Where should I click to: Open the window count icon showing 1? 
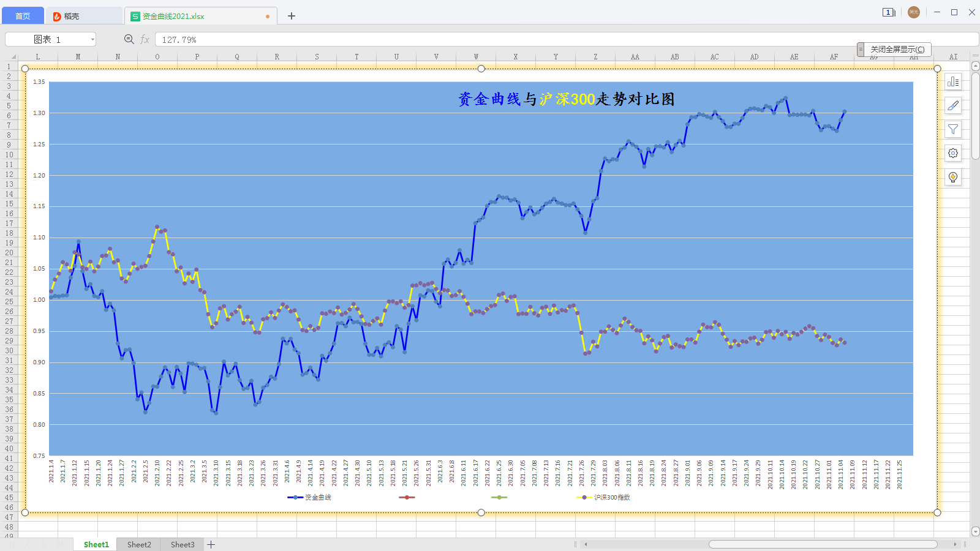888,12
